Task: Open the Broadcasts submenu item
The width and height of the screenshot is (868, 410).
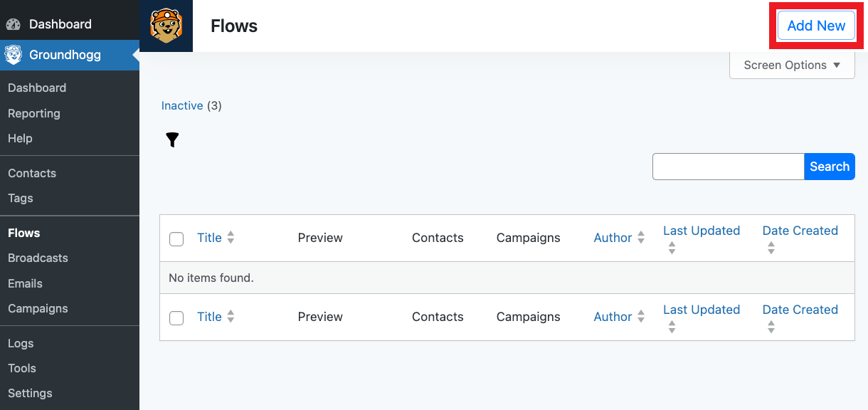Action: coord(38,258)
